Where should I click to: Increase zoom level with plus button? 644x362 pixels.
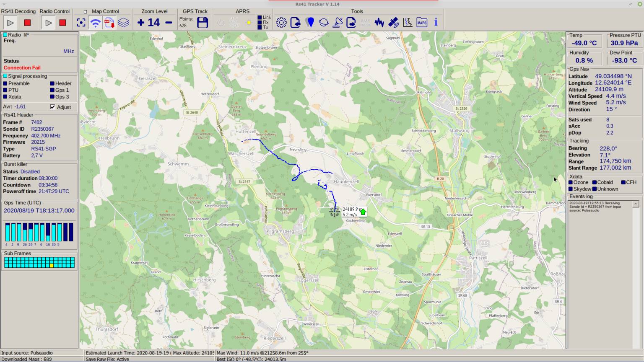[141, 23]
